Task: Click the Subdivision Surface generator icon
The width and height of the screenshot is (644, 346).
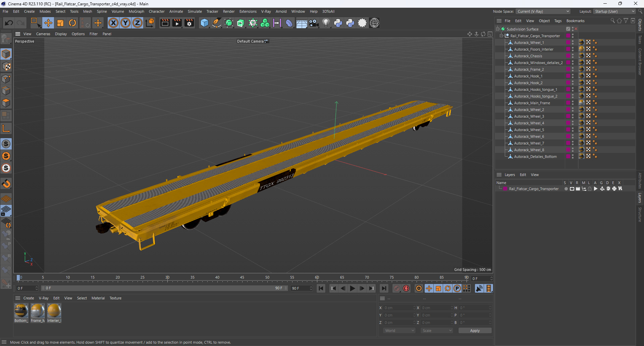Action: (229, 23)
